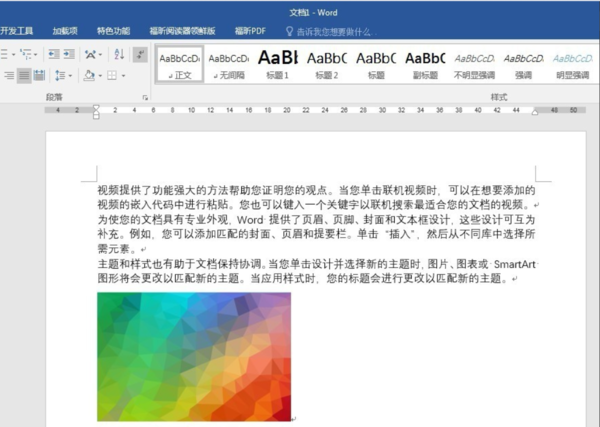Viewport: 600px width, 427px height.
Task: Apply the 标题 1 style
Action: 278,64
